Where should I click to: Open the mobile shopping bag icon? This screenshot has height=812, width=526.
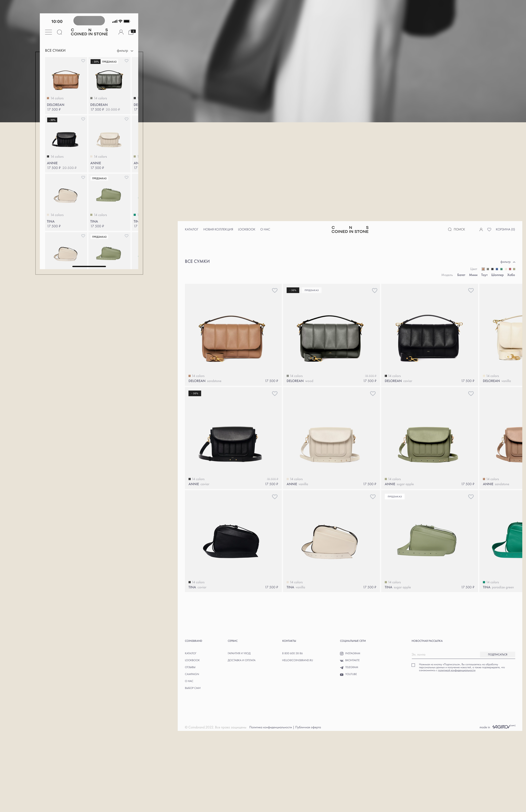click(x=131, y=32)
